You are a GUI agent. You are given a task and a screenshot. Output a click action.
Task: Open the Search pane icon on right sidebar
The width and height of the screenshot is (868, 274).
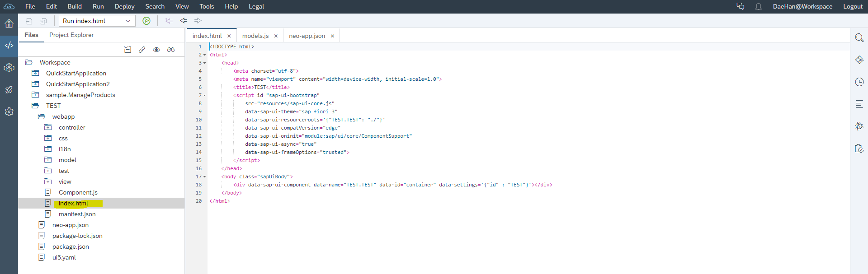coord(859,37)
